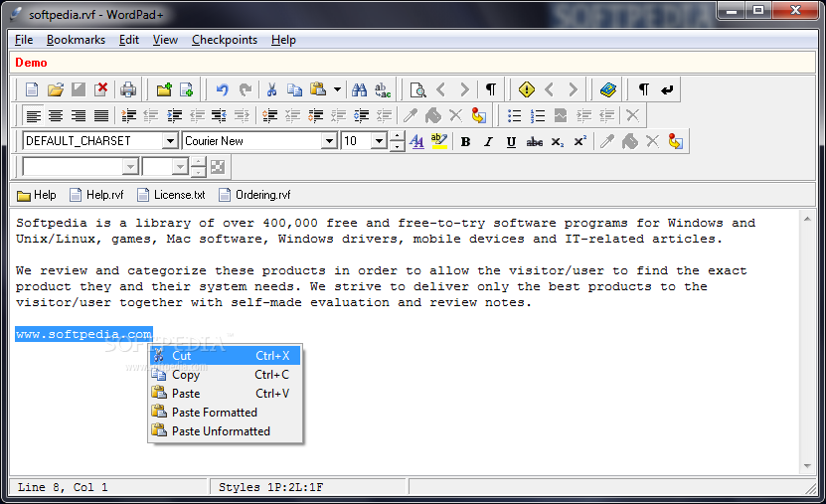The height and width of the screenshot is (504, 826).
Task: Choose Copy from the context menu
Action: [x=225, y=375]
